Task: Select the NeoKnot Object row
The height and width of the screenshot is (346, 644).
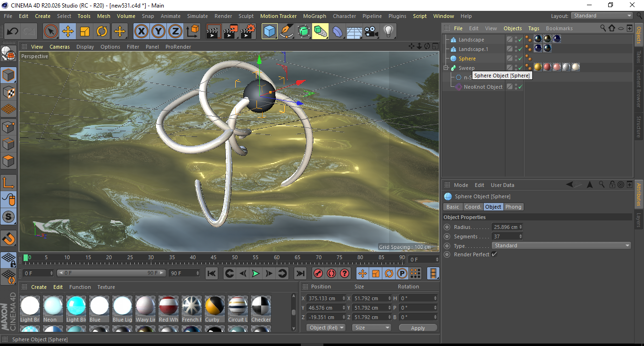Action: (x=483, y=87)
